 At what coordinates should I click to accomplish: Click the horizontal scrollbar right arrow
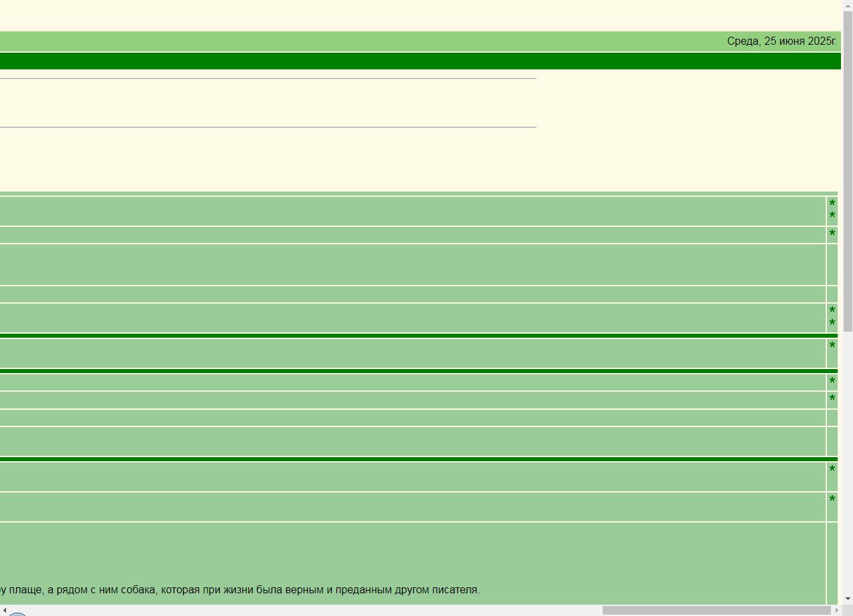pyautogui.click(x=836, y=610)
